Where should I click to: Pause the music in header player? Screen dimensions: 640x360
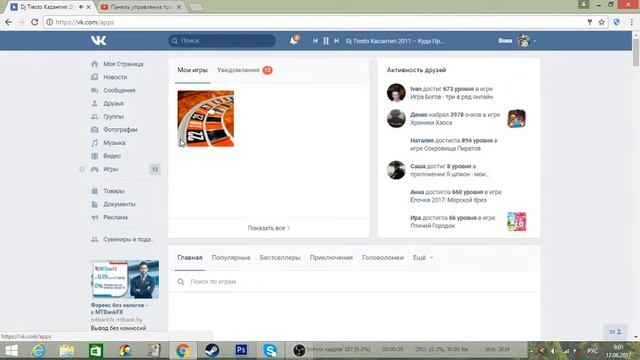pyautogui.click(x=326, y=41)
